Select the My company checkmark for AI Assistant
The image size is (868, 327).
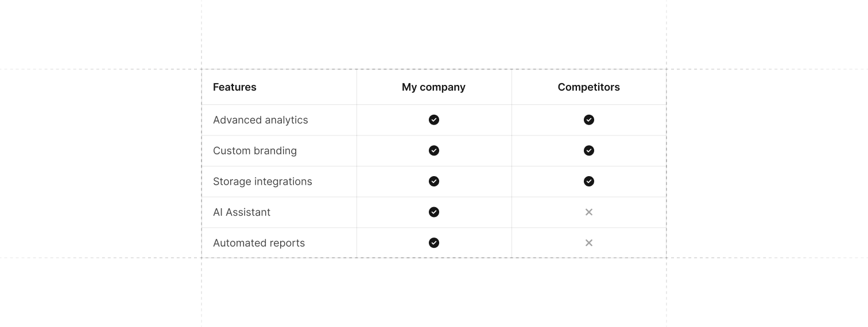pos(434,212)
